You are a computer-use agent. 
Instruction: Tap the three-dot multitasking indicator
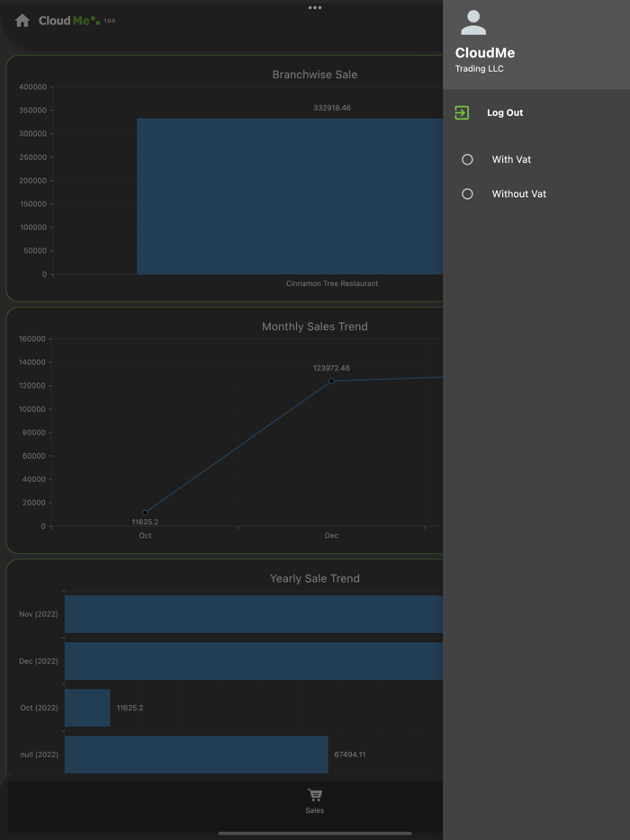tap(315, 7)
